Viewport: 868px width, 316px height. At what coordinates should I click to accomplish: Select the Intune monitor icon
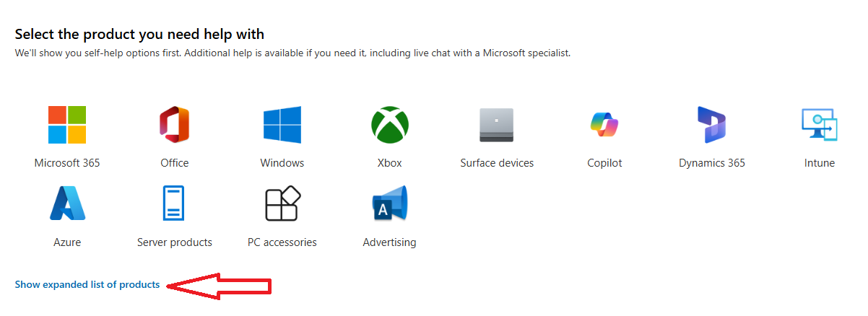(x=819, y=125)
